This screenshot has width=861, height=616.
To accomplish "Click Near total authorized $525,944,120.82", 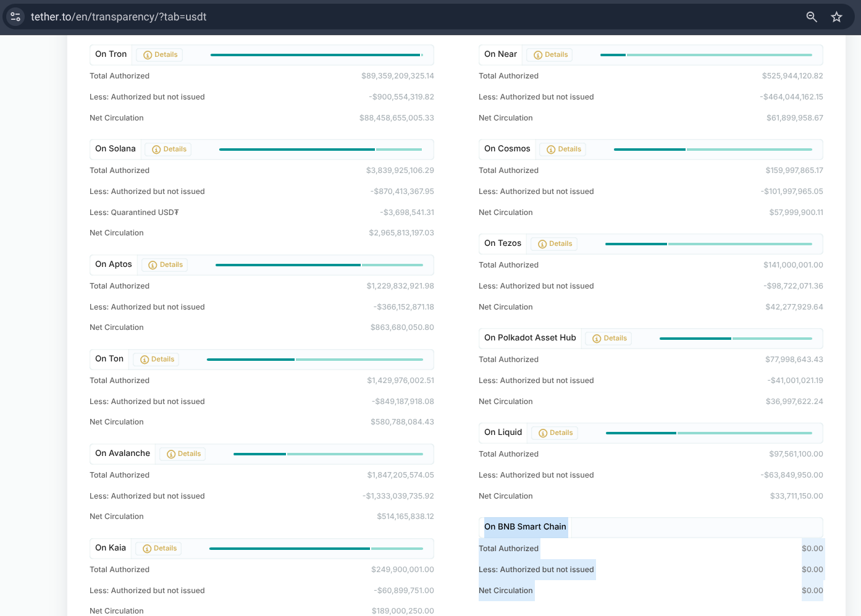I will [792, 76].
